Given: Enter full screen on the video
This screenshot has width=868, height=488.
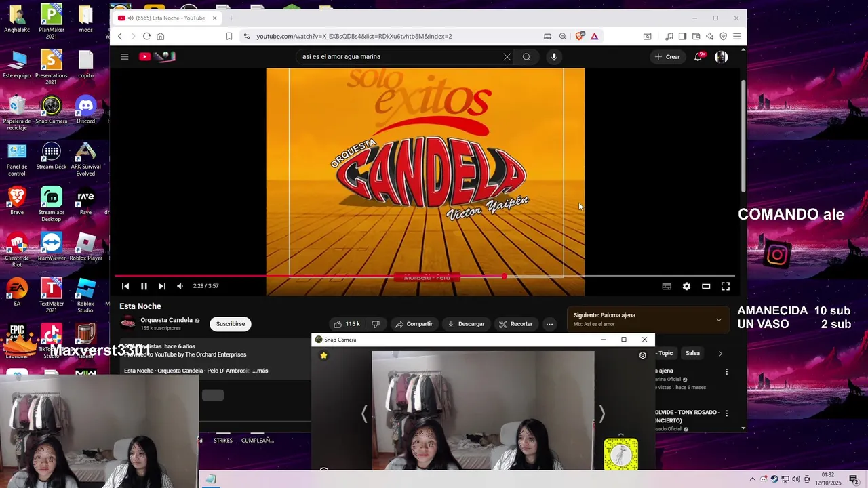Looking at the screenshot, I should click(x=726, y=287).
